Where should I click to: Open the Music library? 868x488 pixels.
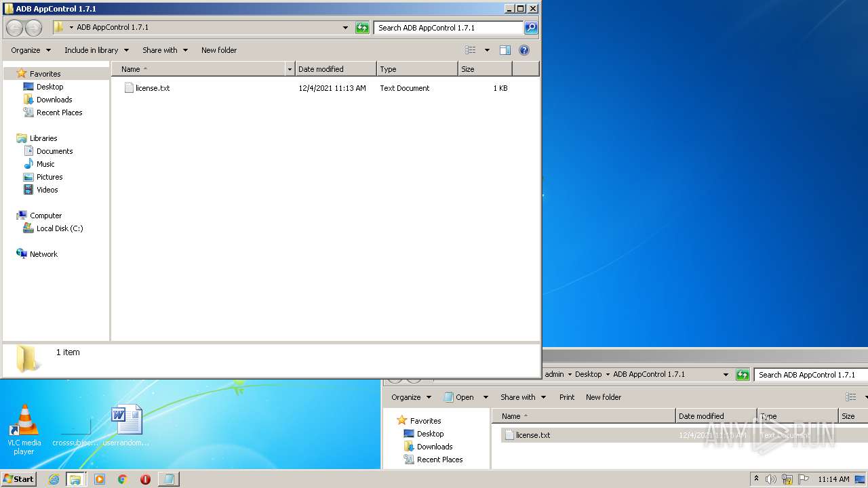(45, 164)
